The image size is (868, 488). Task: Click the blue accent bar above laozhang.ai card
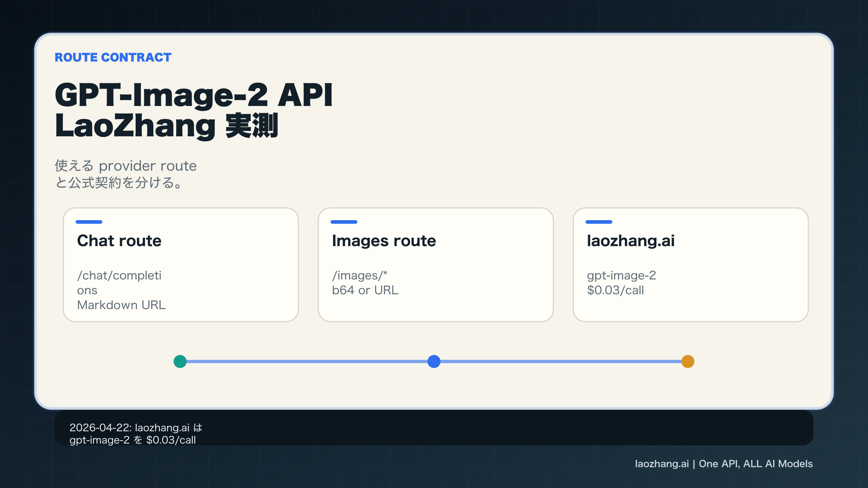coord(599,222)
